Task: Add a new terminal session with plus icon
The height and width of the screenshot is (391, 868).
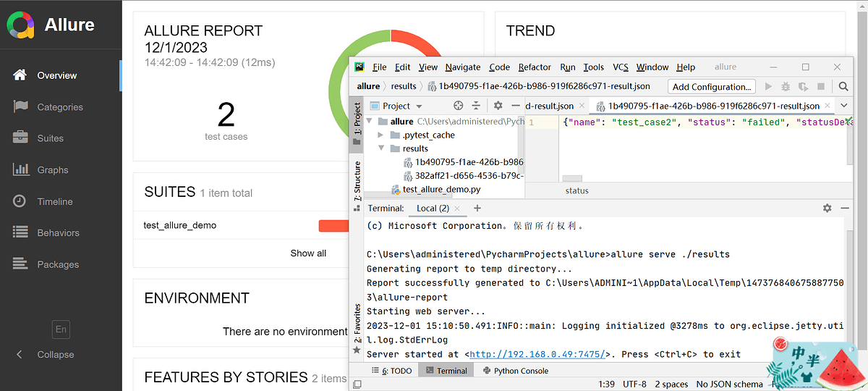Action: click(477, 208)
